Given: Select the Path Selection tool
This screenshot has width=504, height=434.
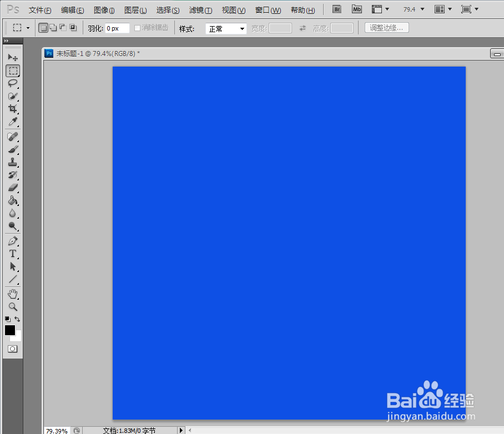Looking at the screenshot, I should coord(13,266).
